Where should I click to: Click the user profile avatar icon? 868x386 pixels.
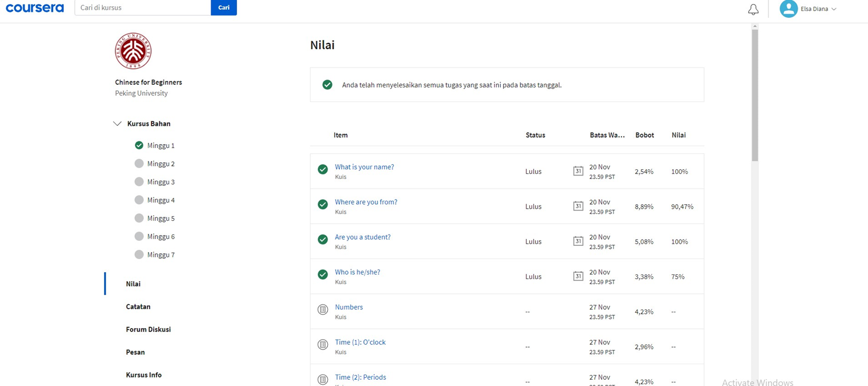coord(789,9)
